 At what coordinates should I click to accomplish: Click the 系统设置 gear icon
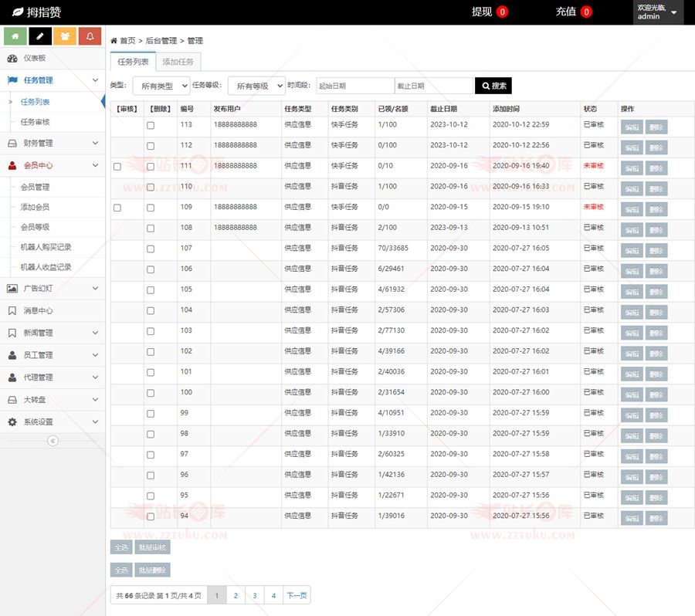pos(12,422)
